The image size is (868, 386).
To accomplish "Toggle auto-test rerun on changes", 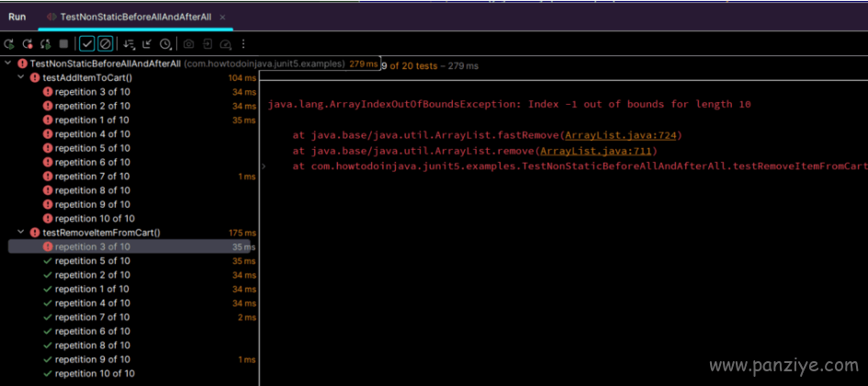I will pos(45,44).
